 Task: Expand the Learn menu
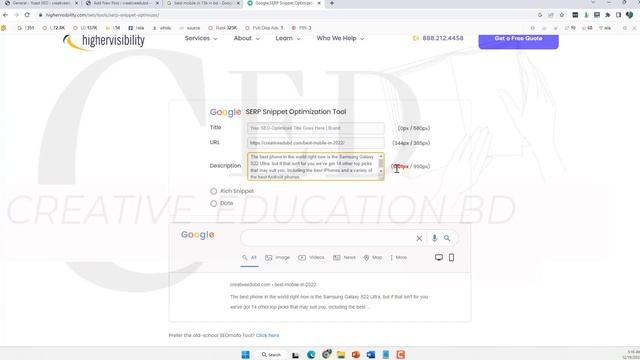click(x=288, y=38)
